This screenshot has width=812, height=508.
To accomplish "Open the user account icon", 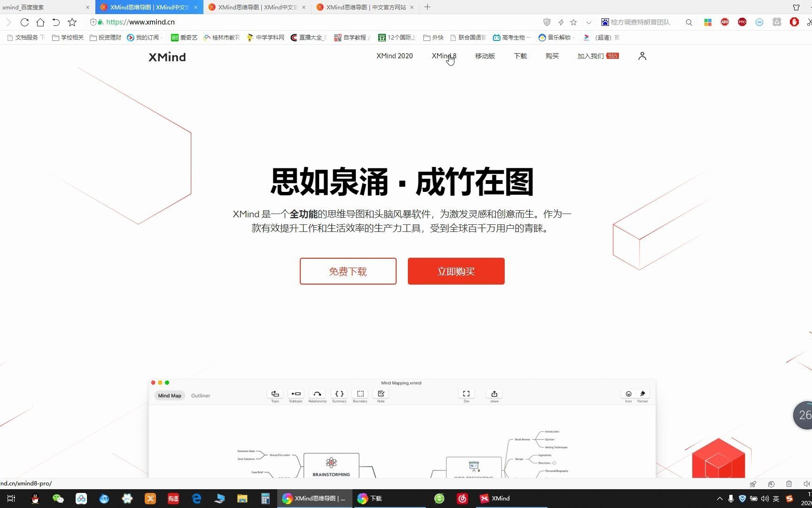I will click(642, 56).
